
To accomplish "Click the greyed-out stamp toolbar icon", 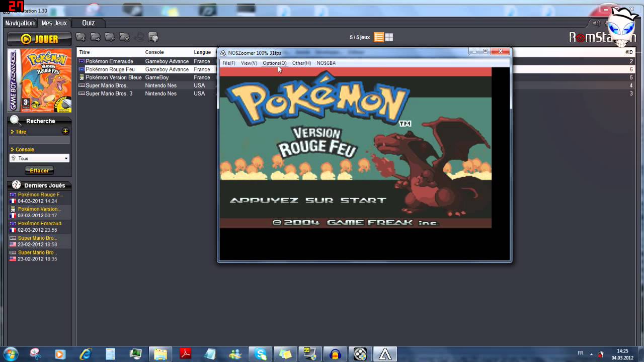I will (x=139, y=37).
